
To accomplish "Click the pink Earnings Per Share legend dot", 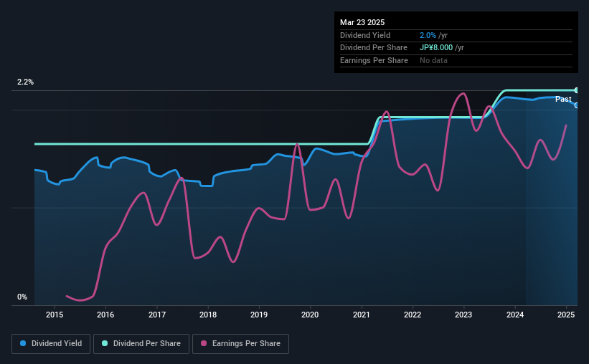I will (x=204, y=343).
